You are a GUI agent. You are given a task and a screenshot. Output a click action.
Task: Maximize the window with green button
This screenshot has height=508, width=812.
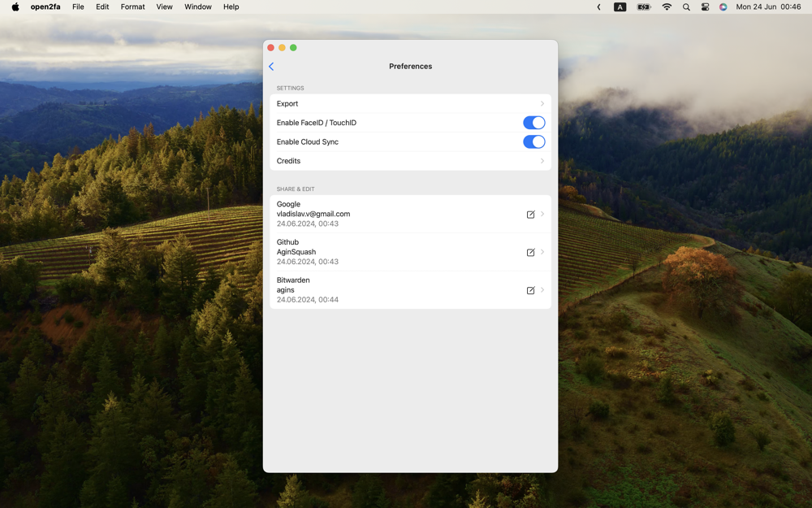tap(294, 48)
